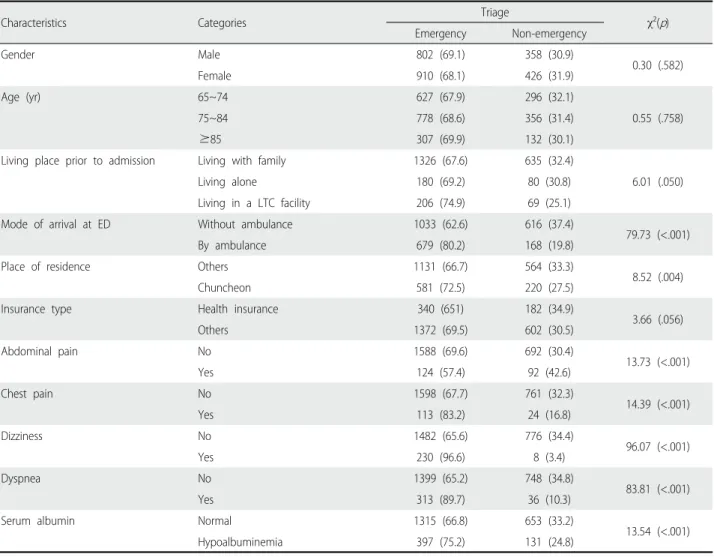This screenshot has height=557, width=714.
Task: Click value '602 (30.5)'
Action: point(549,330)
